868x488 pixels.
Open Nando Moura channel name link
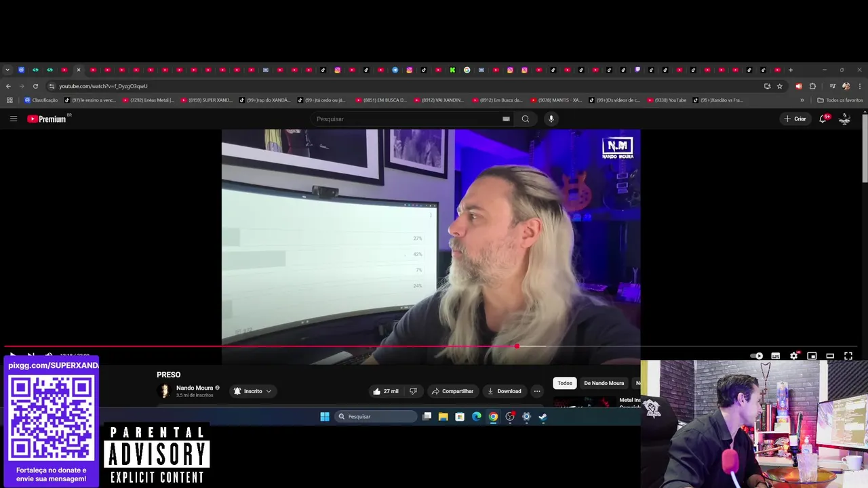[195, 388]
